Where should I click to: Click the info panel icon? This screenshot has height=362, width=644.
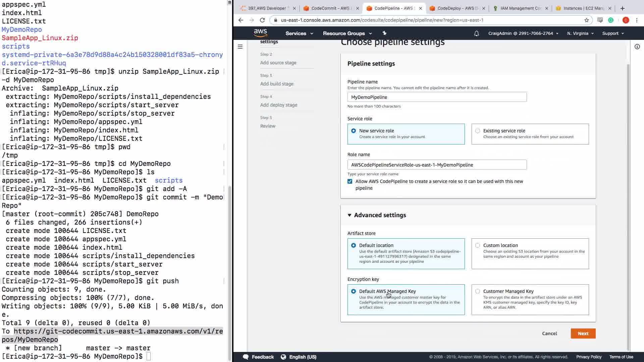point(637,47)
